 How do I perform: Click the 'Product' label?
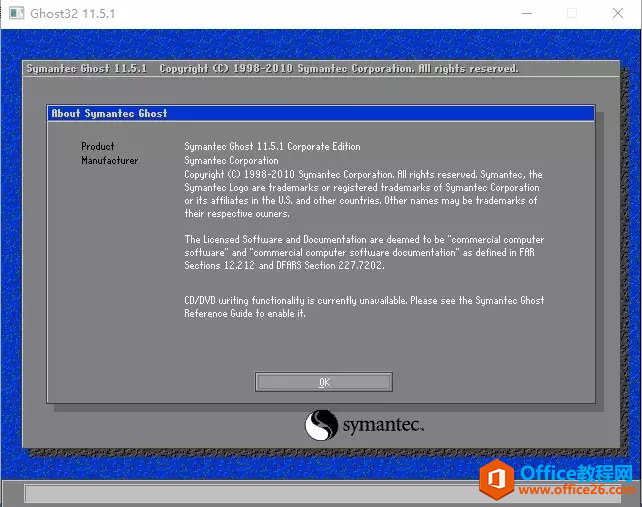[x=97, y=146]
